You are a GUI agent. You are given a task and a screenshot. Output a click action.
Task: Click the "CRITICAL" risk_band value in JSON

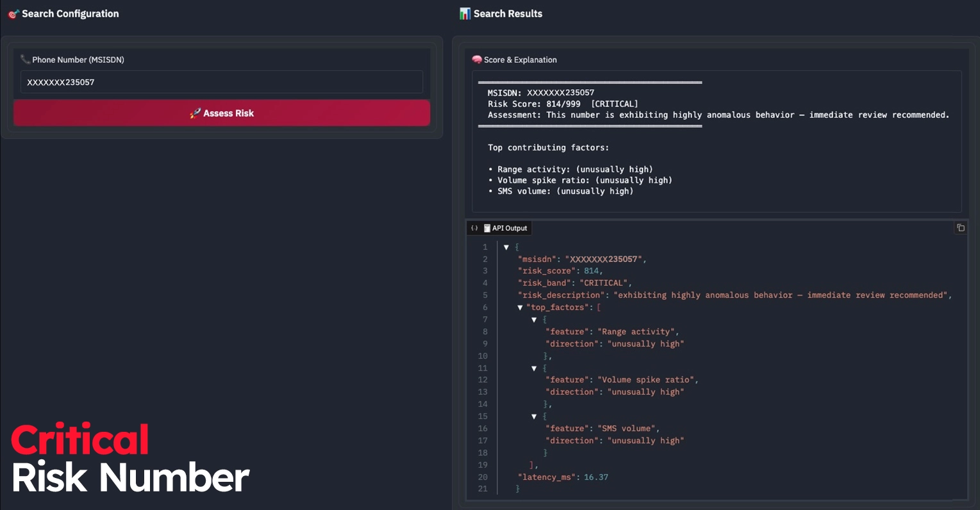604,283
